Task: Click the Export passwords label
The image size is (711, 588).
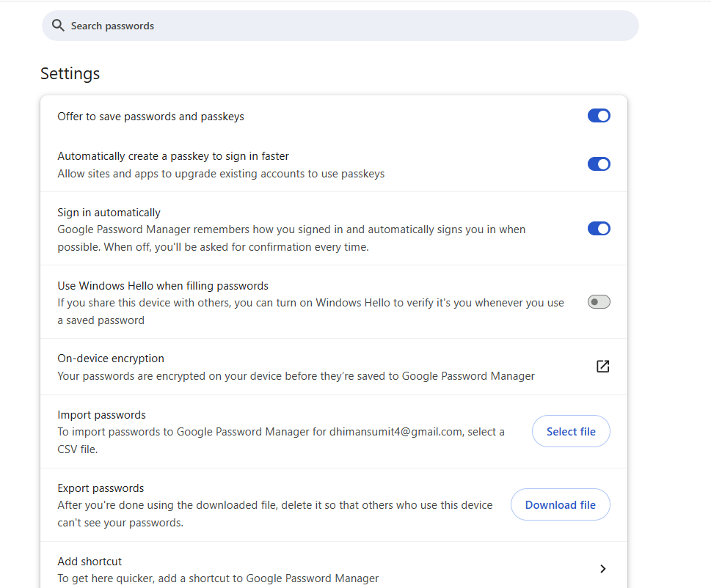Action: click(x=101, y=488)
